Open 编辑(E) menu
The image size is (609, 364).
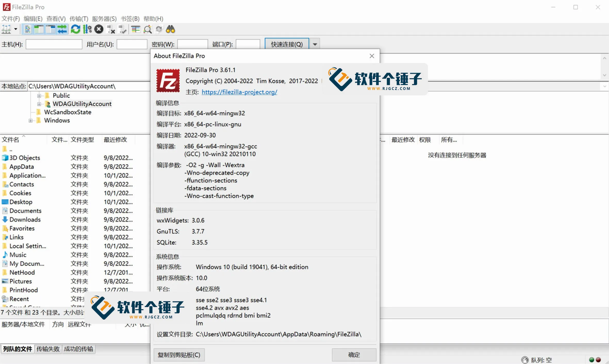(33, 19)
